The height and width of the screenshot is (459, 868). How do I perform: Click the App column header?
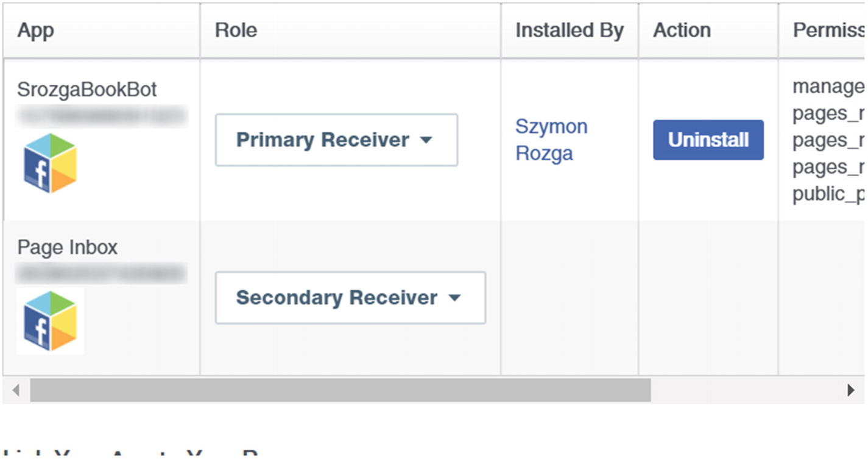35,30
